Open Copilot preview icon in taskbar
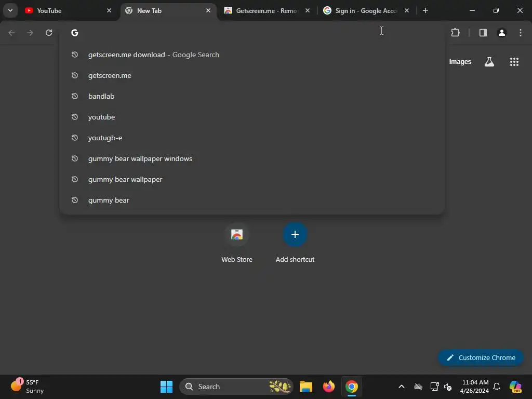 point(515,387)
